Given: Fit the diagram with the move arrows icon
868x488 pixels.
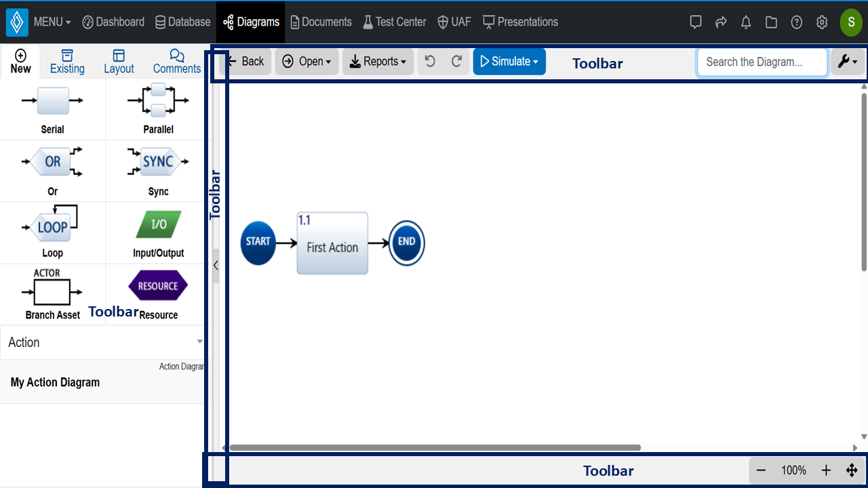Looking at the screenshot, I should [852, 470].
